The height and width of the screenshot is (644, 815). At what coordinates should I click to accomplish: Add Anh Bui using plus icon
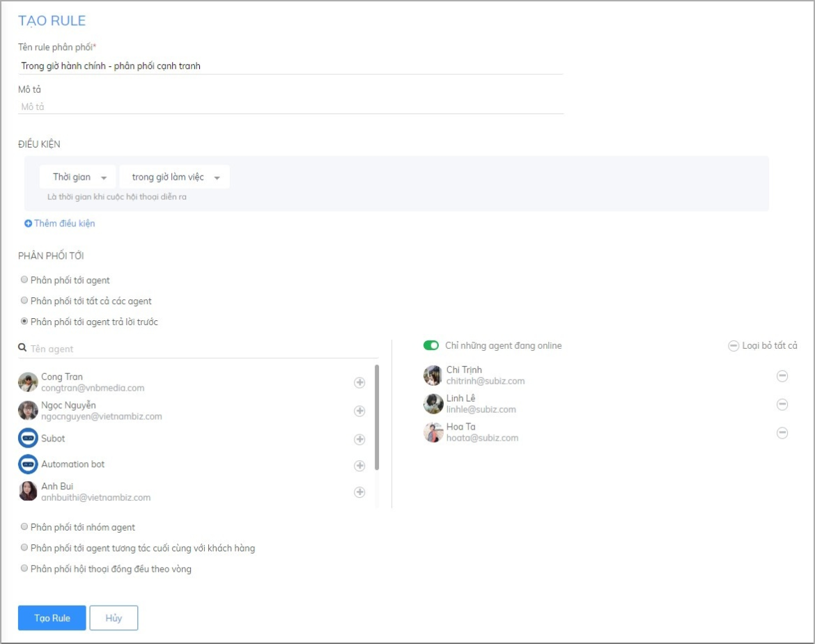359,492
